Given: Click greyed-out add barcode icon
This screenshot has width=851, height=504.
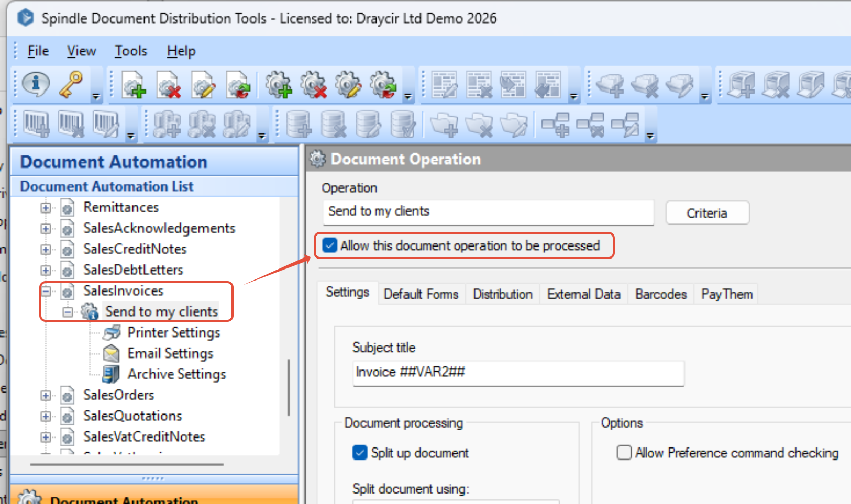Looking at the screenshot, I should click(x=36, y=125).
